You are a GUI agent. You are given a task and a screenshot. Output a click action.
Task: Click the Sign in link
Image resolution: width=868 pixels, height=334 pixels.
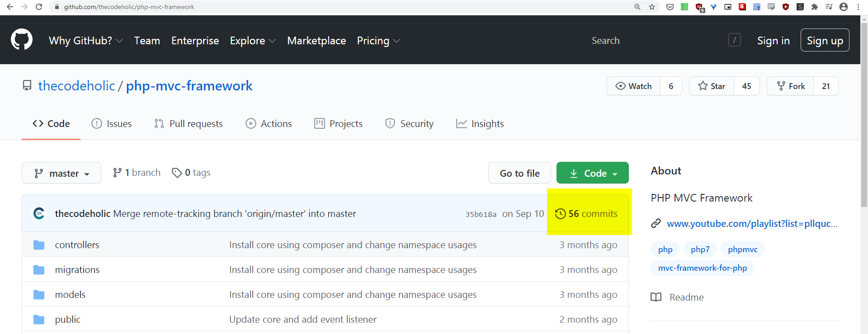774,41
